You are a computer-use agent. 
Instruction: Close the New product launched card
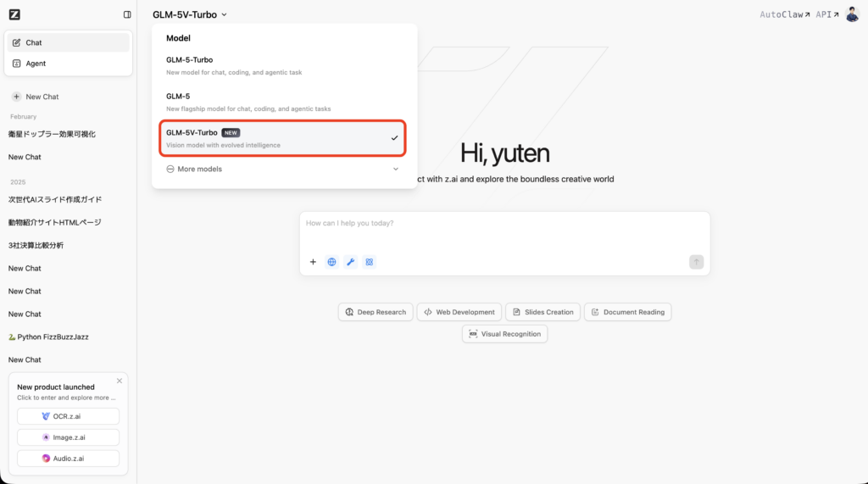120,381
